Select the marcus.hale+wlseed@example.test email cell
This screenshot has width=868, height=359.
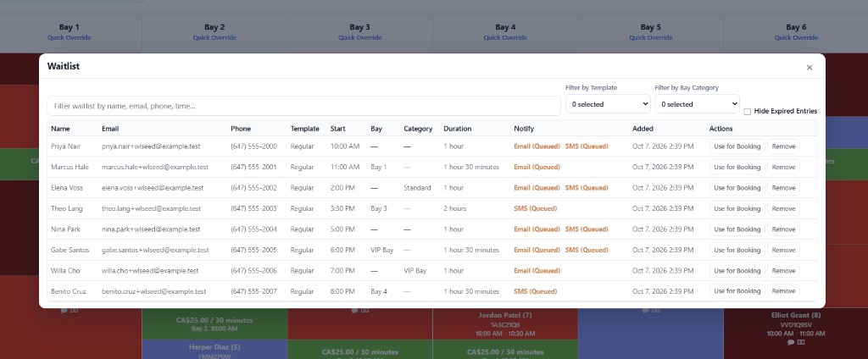pos(155,167)
